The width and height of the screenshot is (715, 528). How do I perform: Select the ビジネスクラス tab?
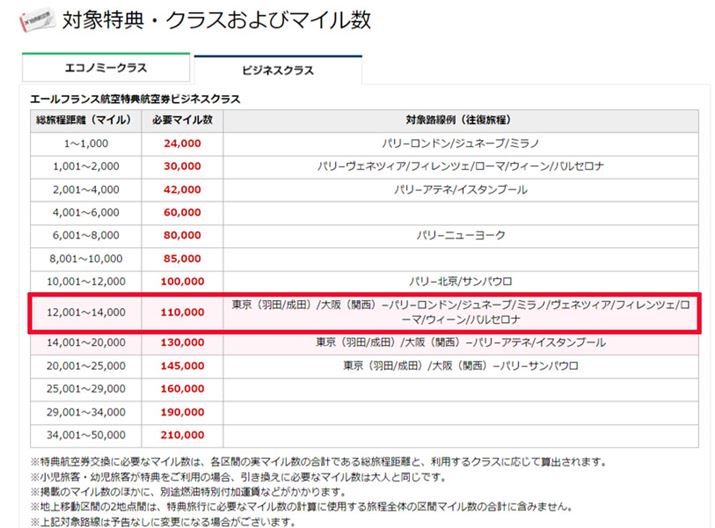pyautogui.click(x=278, y=70)
